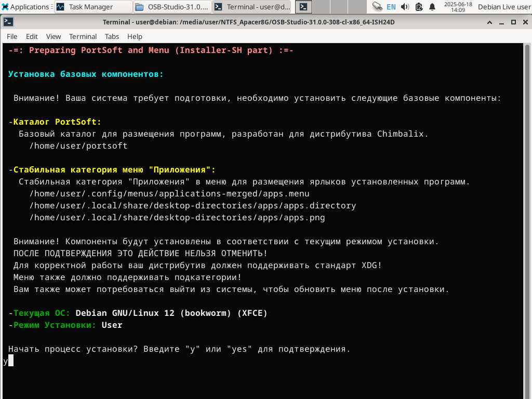Click the terminal window menu icon in title bar
532x399 pixels.
8,22
